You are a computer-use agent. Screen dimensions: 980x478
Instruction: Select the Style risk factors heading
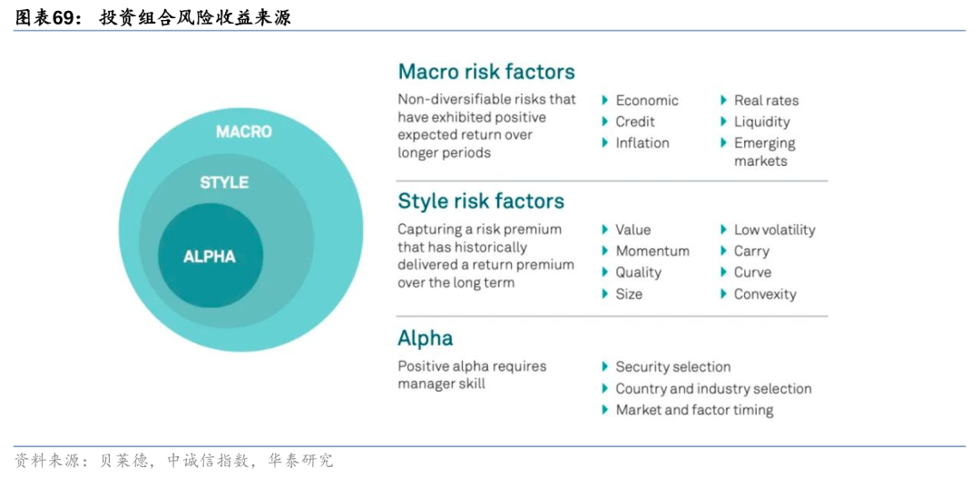pos(480,200)
